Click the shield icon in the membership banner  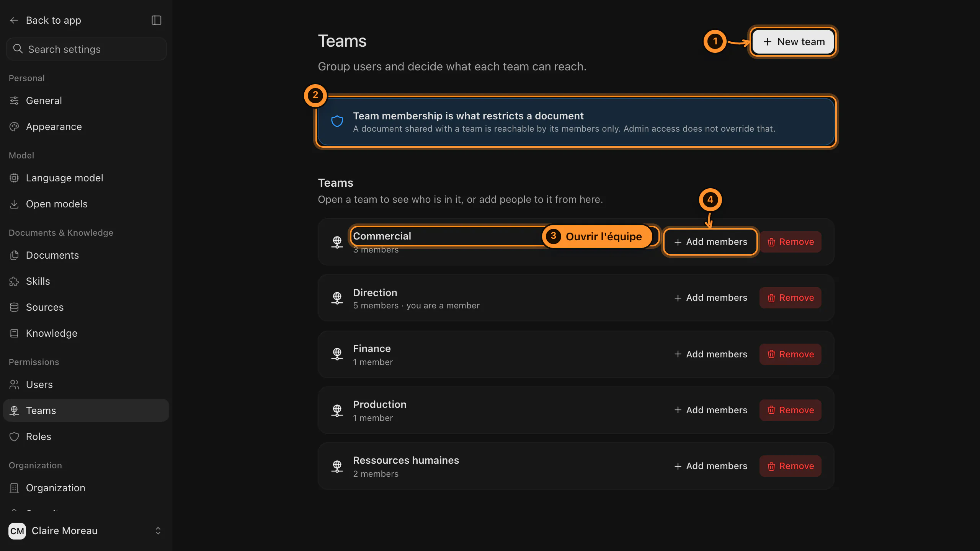[x=337, y=122]
